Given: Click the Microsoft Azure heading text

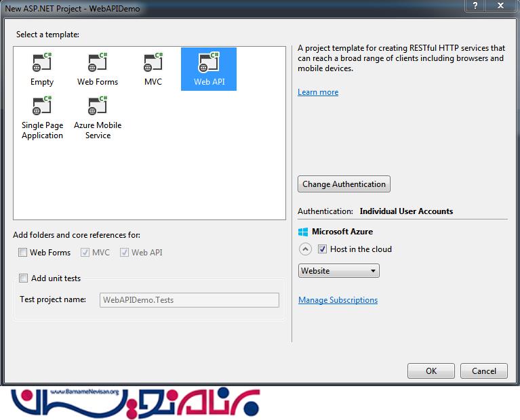Looking at the screenshot, I should pos(342,232).
